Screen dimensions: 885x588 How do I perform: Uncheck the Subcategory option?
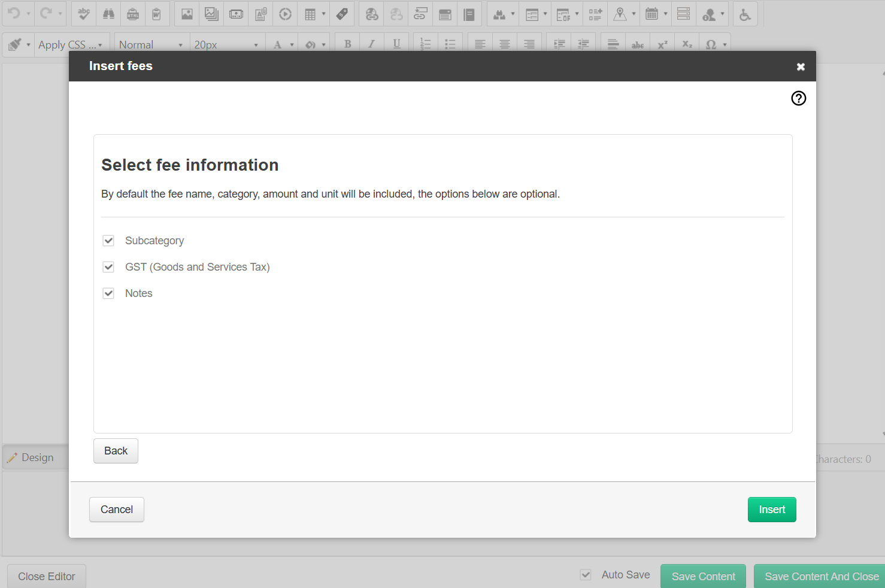click(x=108, y=240)
